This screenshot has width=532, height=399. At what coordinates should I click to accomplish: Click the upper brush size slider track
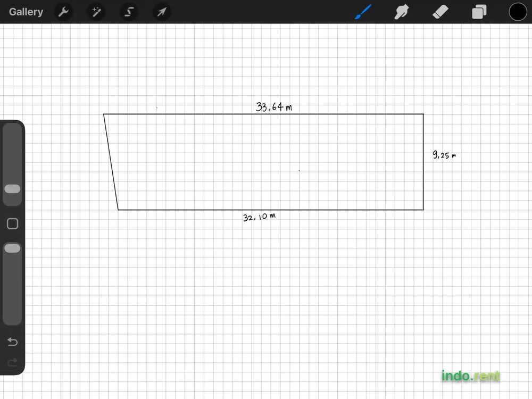[13, 153]
